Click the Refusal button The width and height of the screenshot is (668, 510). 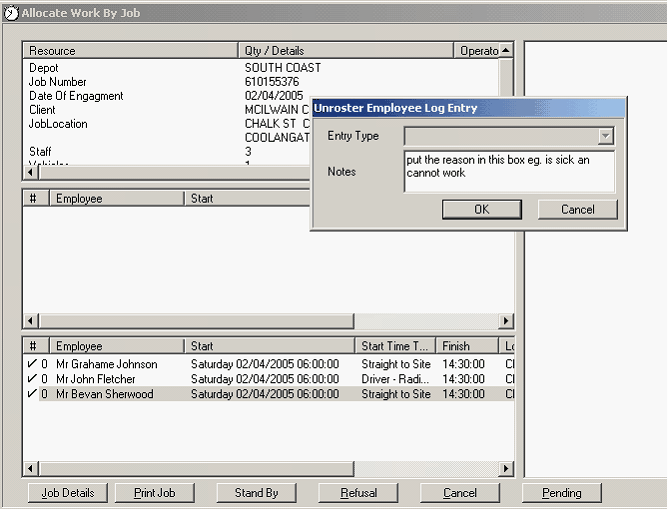(359, 493)
